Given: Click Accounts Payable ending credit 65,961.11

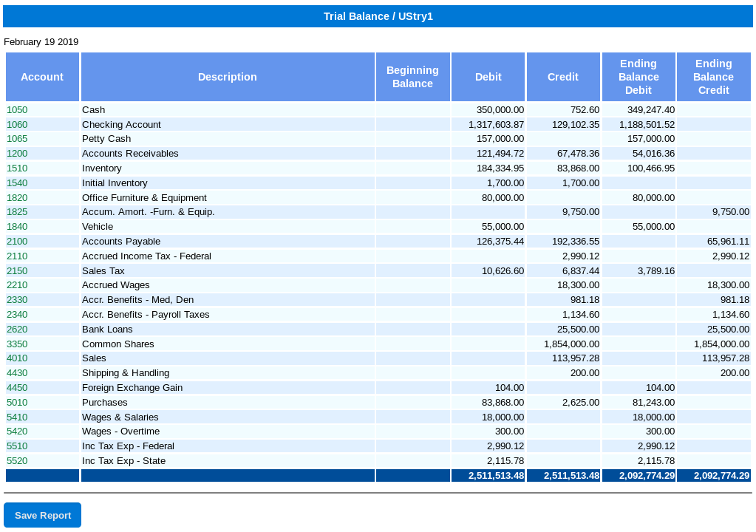Looking at the screenshot, I should pos(728,242).
